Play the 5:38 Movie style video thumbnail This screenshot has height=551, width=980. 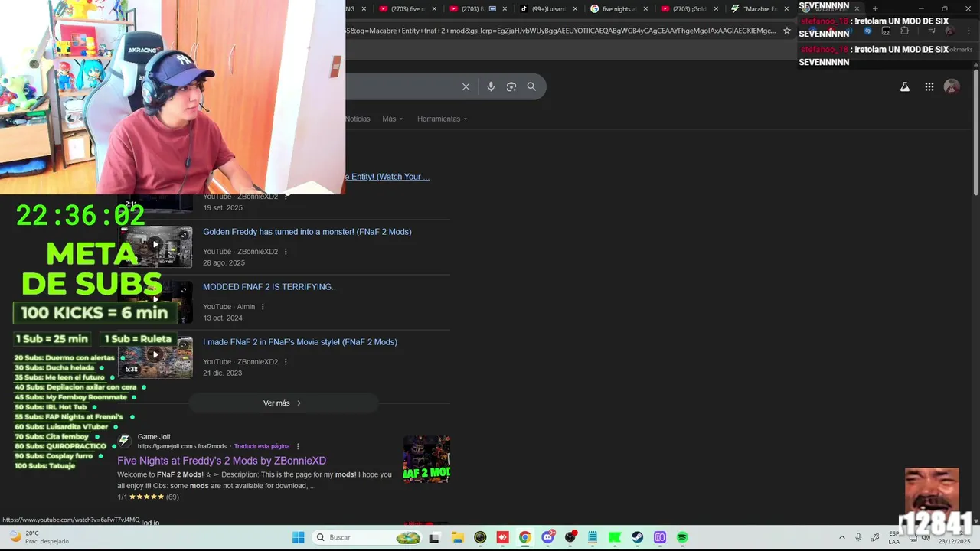coord(155,357)
